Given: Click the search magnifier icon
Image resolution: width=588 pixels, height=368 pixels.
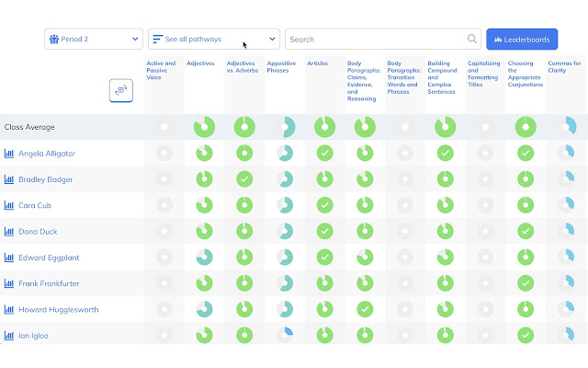Looking at the screenshot, I should pyautogui.click(x=472, y=40).
